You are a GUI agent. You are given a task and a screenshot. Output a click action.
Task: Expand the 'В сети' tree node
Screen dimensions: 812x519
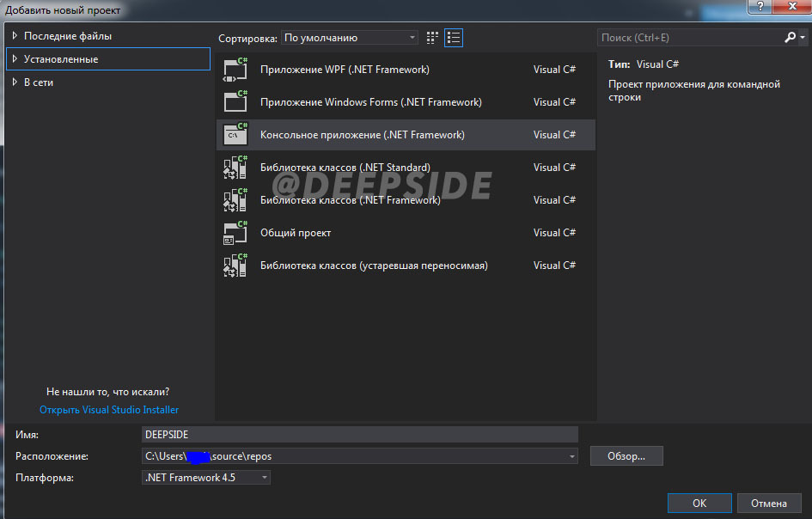tap(15, 82)
